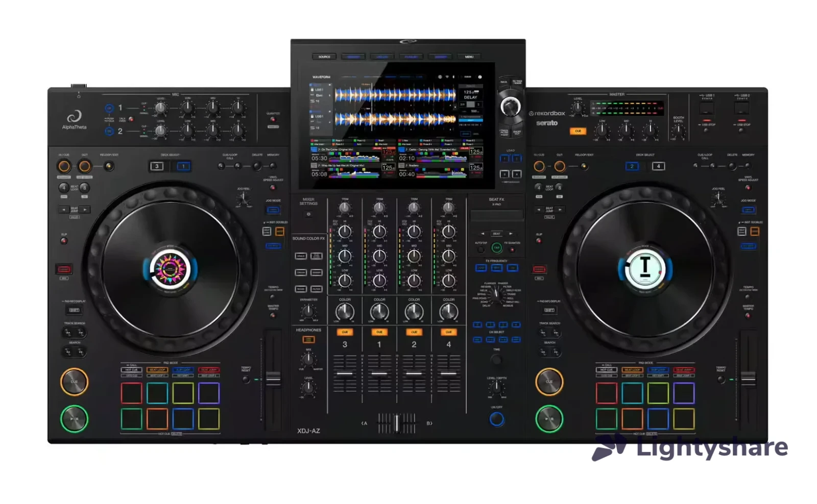Trigger purple pad on right deck top row
This screenshot has height=504, width=817.
pyautogui.click(x=684, y=393)
